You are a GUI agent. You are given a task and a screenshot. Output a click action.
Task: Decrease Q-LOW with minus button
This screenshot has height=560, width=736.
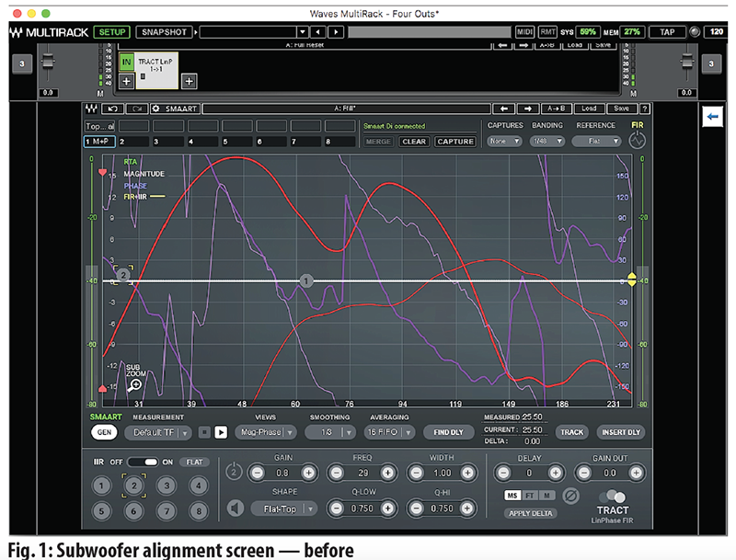click(337, 508)
